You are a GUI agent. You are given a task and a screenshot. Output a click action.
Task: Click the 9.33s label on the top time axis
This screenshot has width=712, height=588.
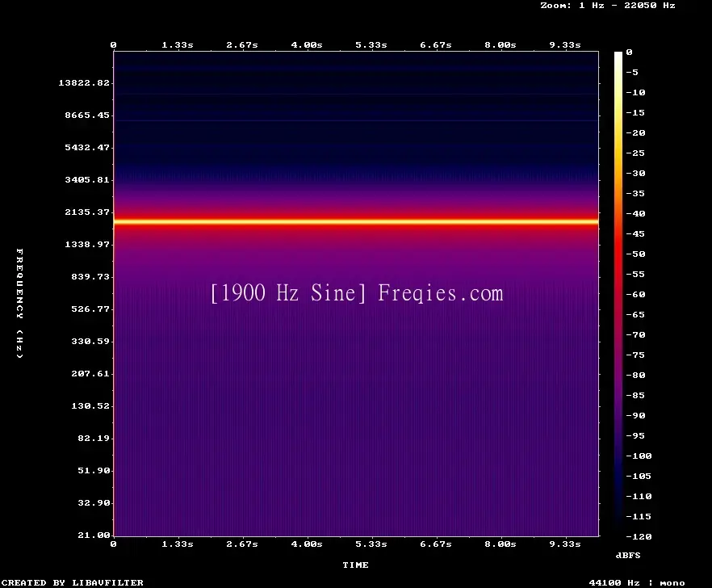(x=565, y=45)
